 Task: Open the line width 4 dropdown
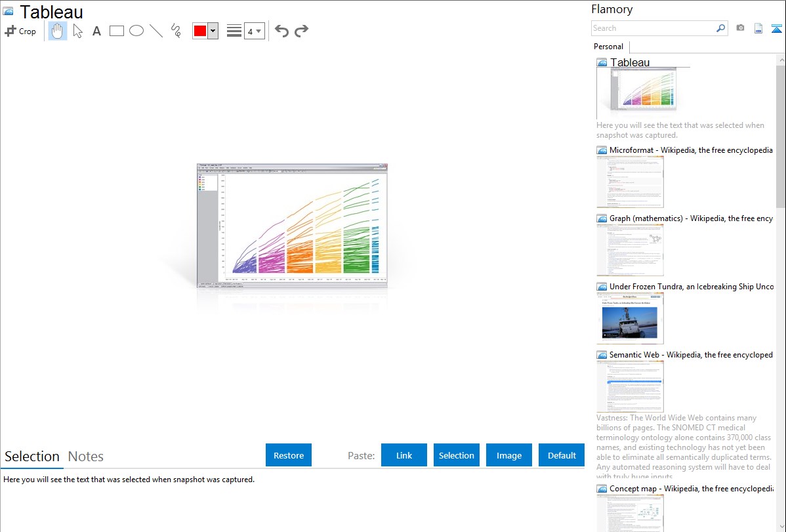click(x=255, y=31)
